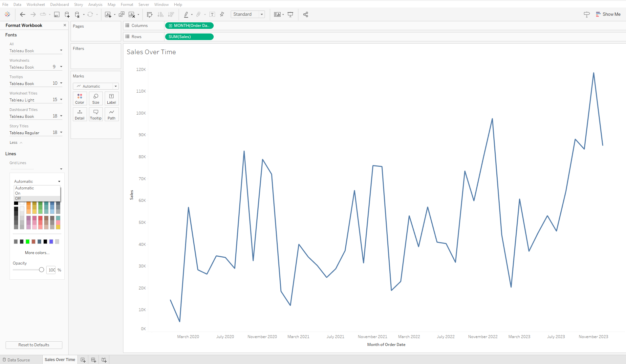
Task: Open the Color marks card
Action: tap(80, 98)
